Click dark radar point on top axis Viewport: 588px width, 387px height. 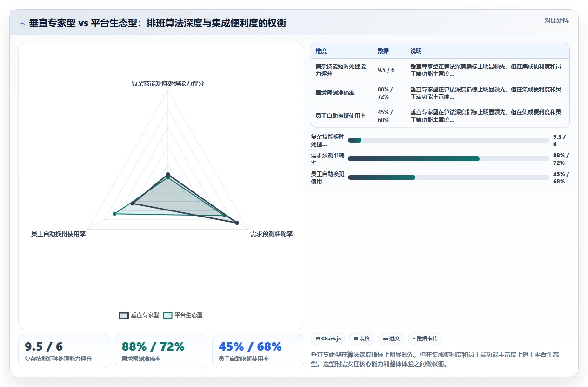(168, 174)
